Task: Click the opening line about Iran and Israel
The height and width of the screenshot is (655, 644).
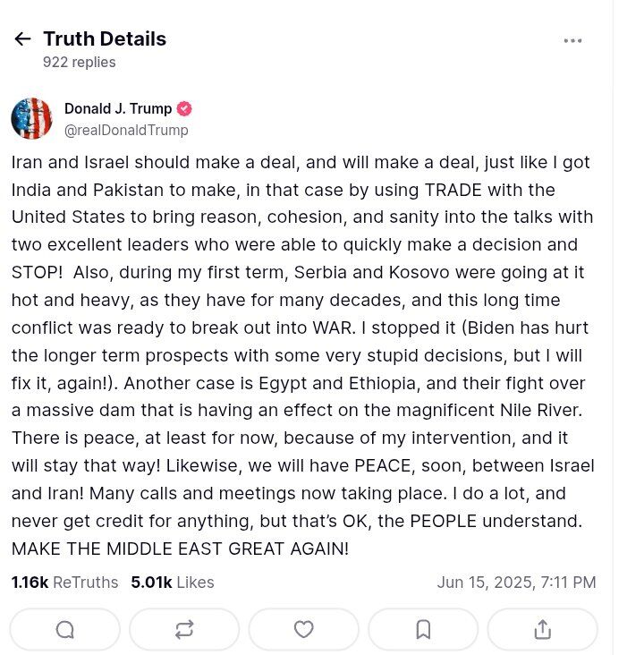Action: coord(301,163)
